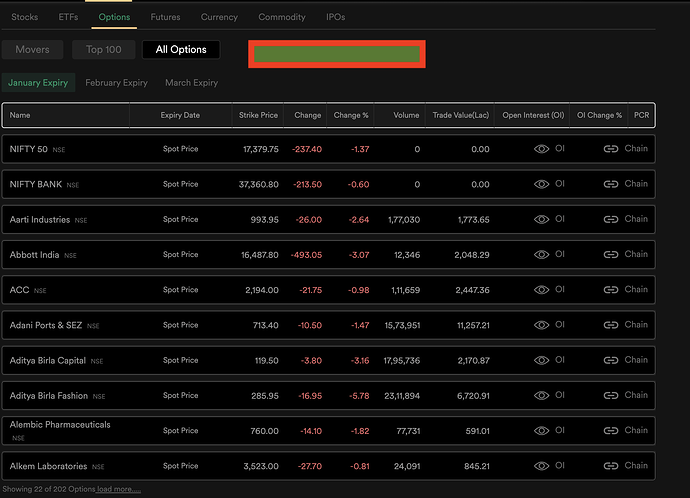
Task: Click chain link icon for Adani Ports & SEZ
Action: (x=611, y=325)
